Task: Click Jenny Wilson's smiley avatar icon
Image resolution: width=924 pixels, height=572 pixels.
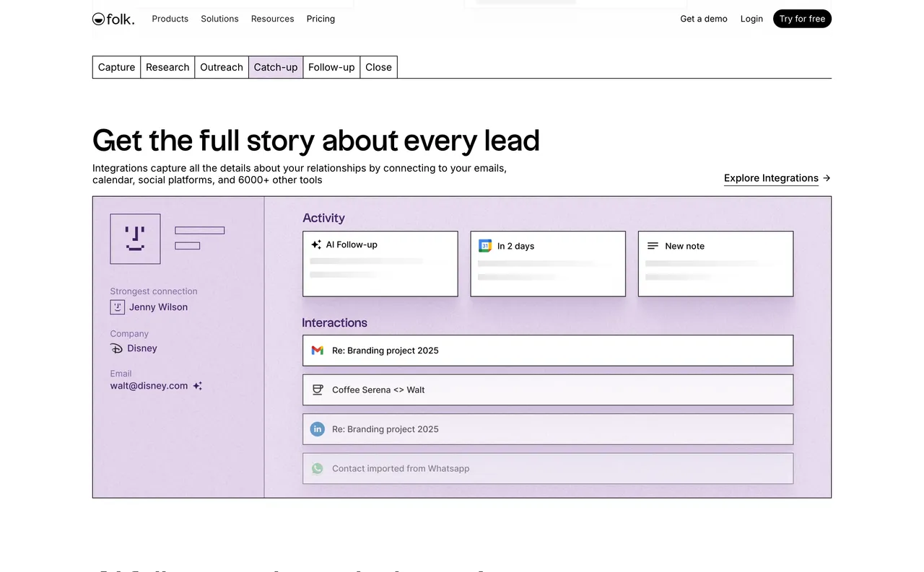Action: [117, 307]
